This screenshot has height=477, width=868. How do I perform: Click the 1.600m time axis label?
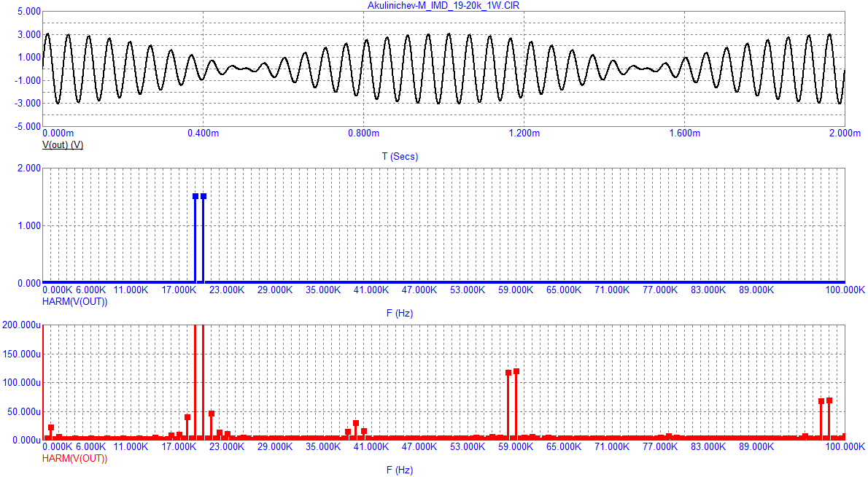pyautogui.click(x=685, y=133)
